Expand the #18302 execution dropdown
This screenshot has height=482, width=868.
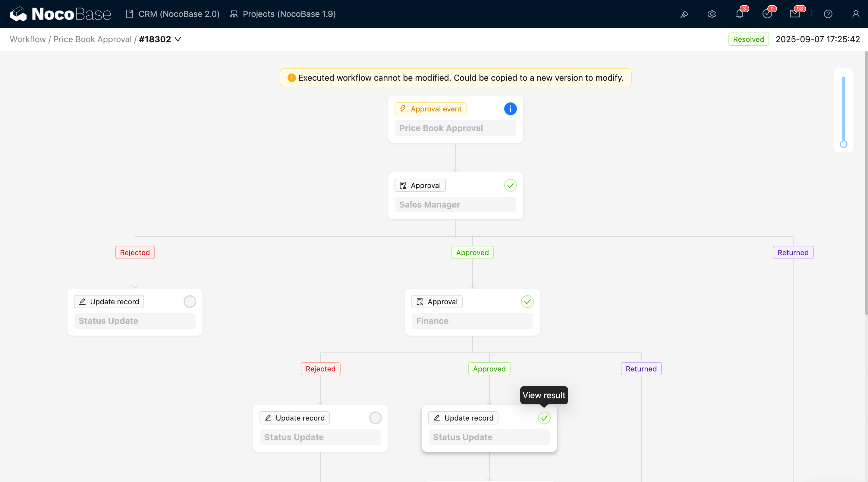pyautogui.click(x=178, y=39)
